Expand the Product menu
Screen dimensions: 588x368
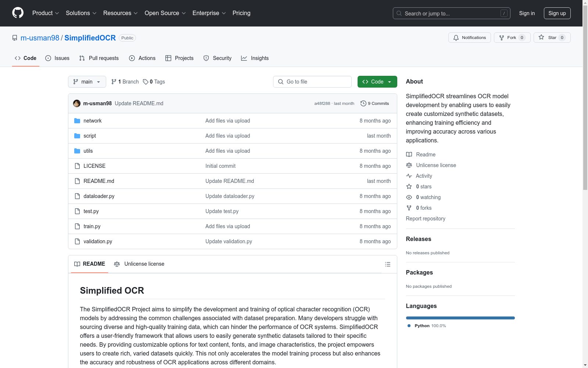(x=46, y=13)
